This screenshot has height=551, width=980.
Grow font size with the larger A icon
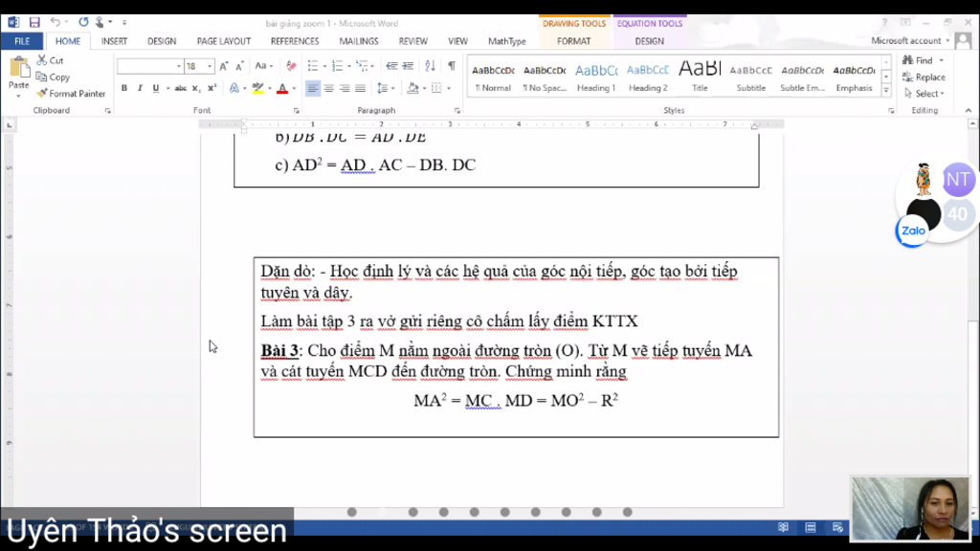click(224, 66)
